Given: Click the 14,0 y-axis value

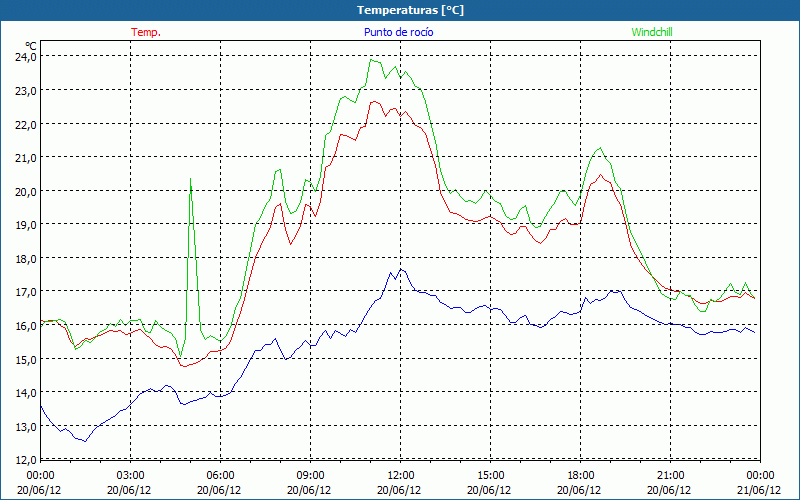Looking at the screenshot, I should coord(26,393).
